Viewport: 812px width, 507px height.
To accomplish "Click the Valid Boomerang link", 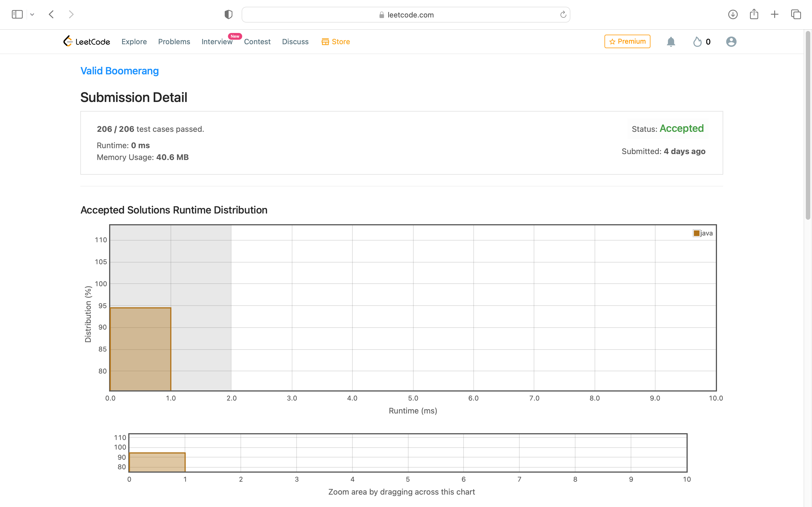I will 120,71.
